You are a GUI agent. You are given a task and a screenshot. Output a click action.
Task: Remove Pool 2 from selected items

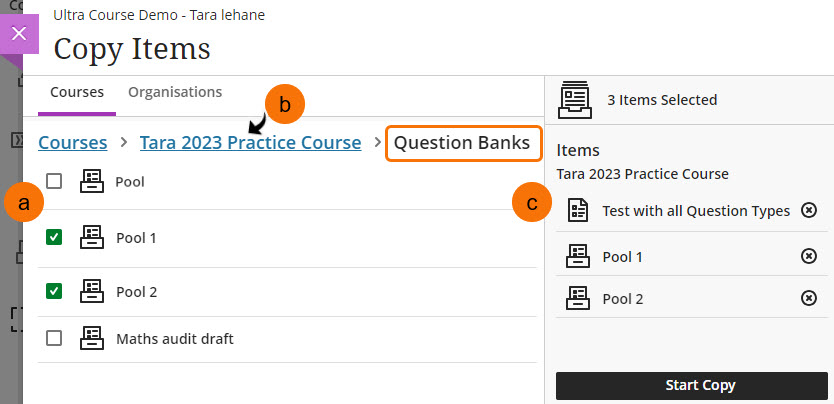809,297
